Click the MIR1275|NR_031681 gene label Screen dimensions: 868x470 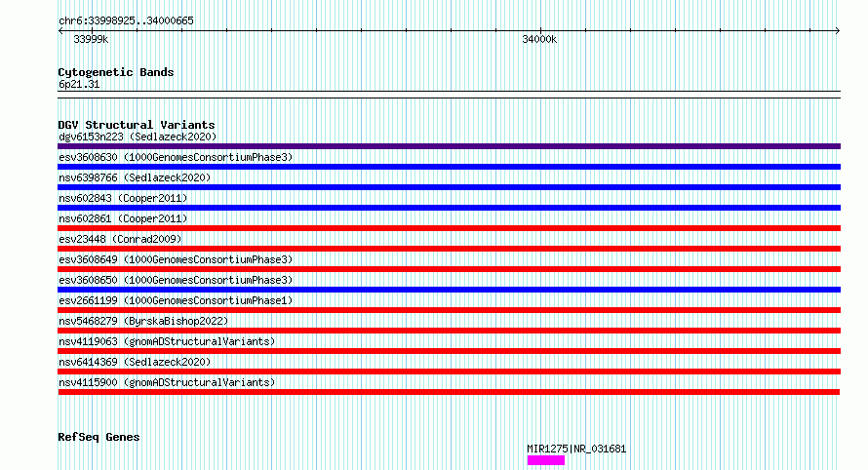click(576, 449)
